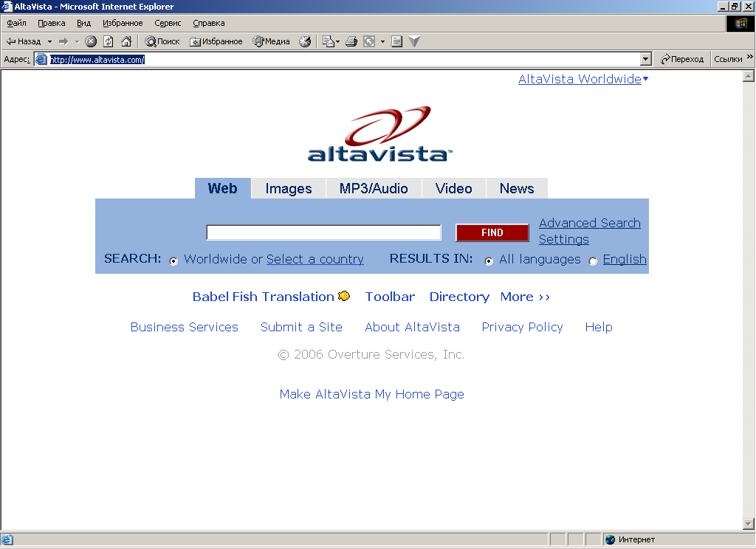Viewport: 756px width, 549px height.
Task: Click the scrollbar down arrow
Action: click(x=749, y=523)
